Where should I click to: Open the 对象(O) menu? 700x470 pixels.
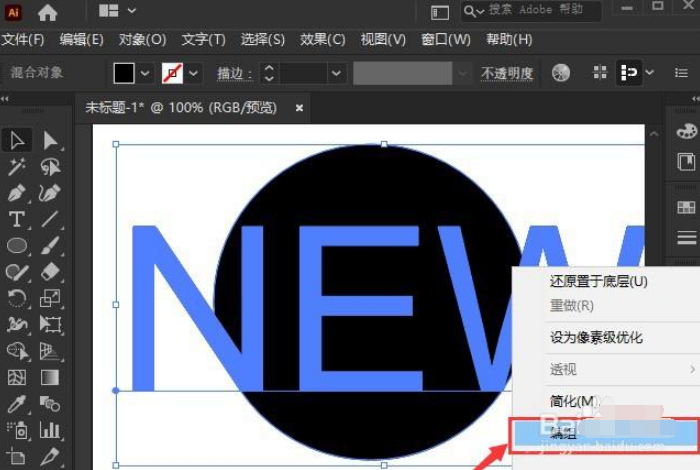tap(142, 40)
